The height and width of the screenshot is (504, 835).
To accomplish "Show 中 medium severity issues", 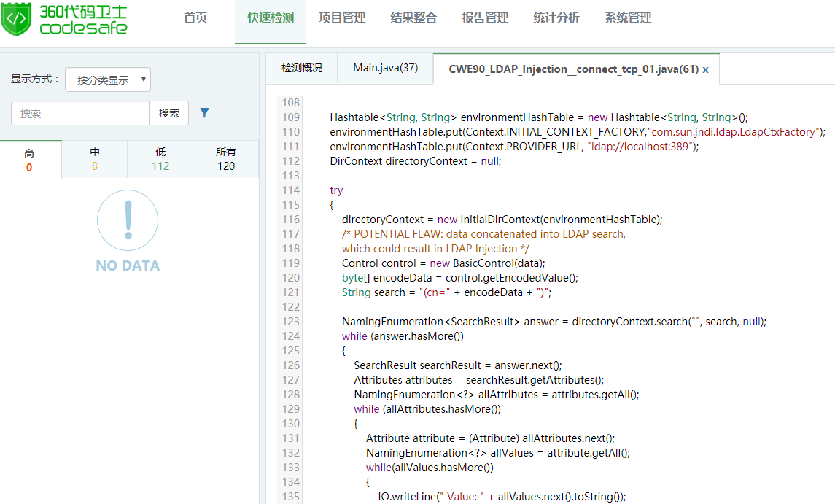I will pyautogui.click(x=95, y=159).
